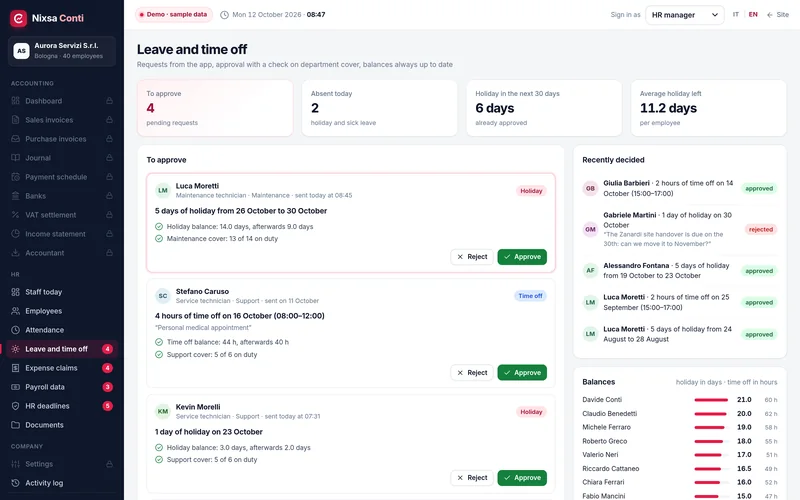Click the approved badge for Giulia Barbieri
This screenshot has height=500, width=800.
pos(759,188)
